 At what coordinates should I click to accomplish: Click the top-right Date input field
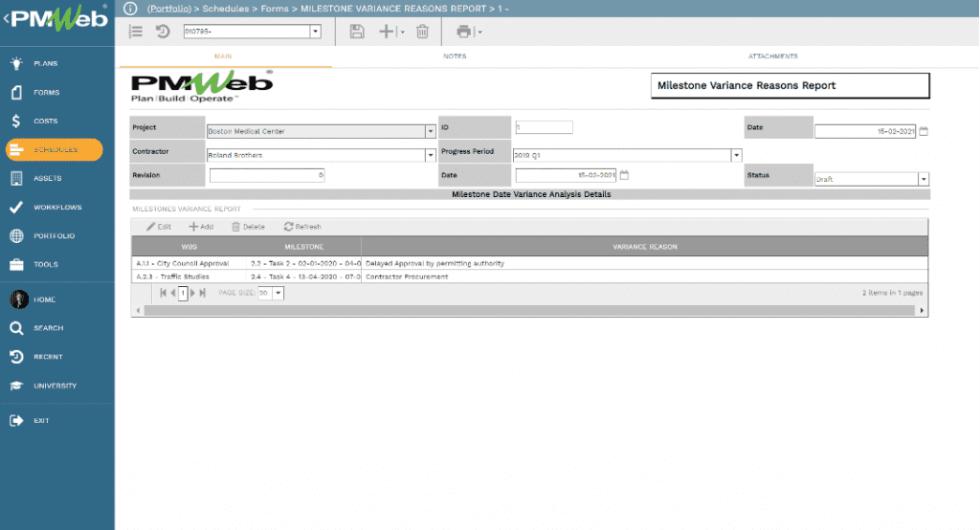pyautogui.click(x=865, y=131)
